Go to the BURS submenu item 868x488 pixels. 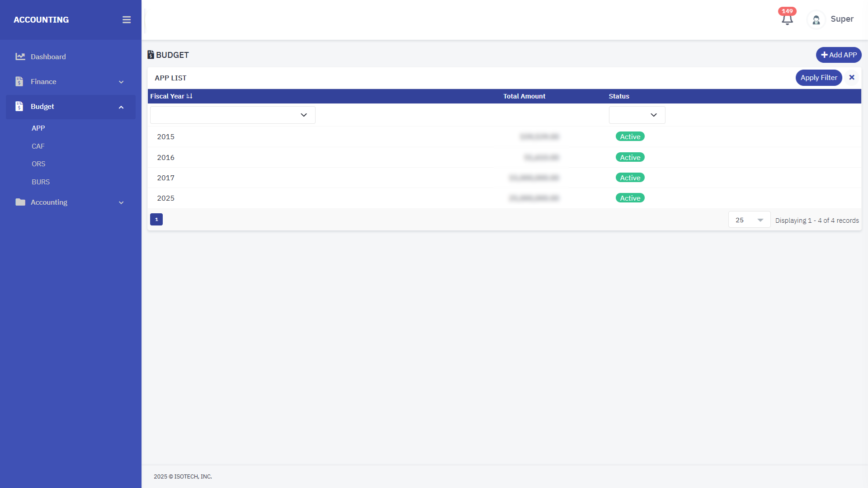pyautogui.click(x=41, y=182)
